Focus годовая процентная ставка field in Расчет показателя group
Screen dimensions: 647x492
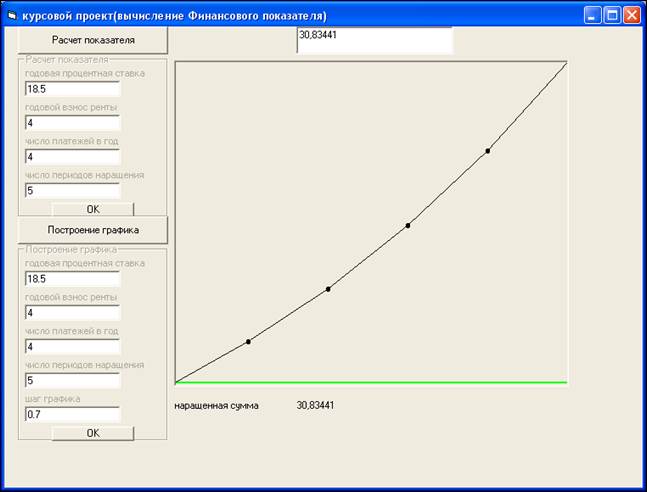pyautogui.click(x=72, y=89)
